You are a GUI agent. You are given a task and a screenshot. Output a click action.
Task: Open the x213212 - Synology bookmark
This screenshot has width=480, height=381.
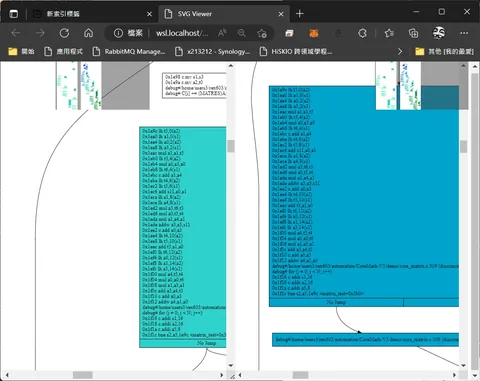(212, 51)
